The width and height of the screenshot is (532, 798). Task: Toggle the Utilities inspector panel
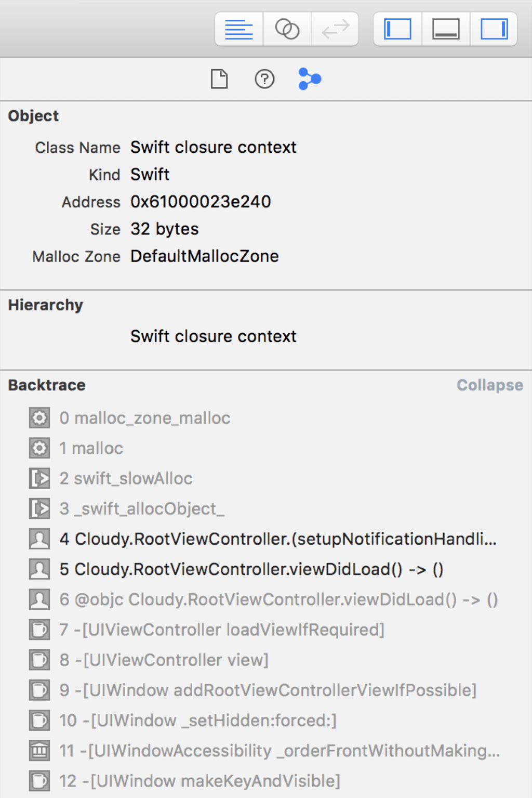coord(494,29)
